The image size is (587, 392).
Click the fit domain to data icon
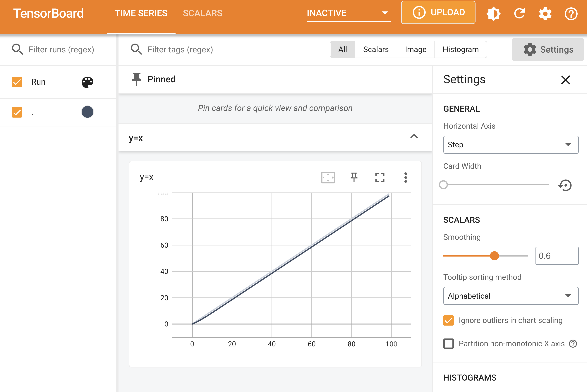[x=328, y=178]
